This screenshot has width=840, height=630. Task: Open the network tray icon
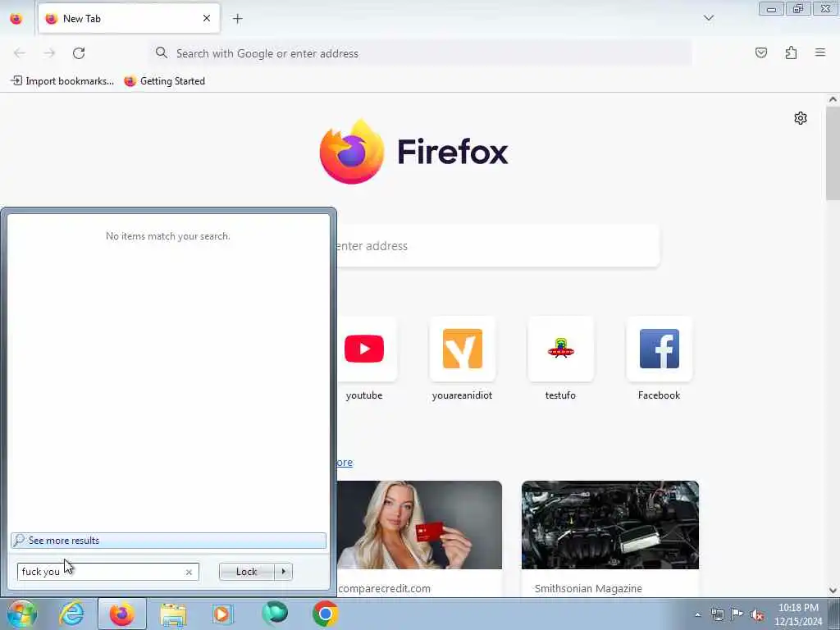coord(717,614)
